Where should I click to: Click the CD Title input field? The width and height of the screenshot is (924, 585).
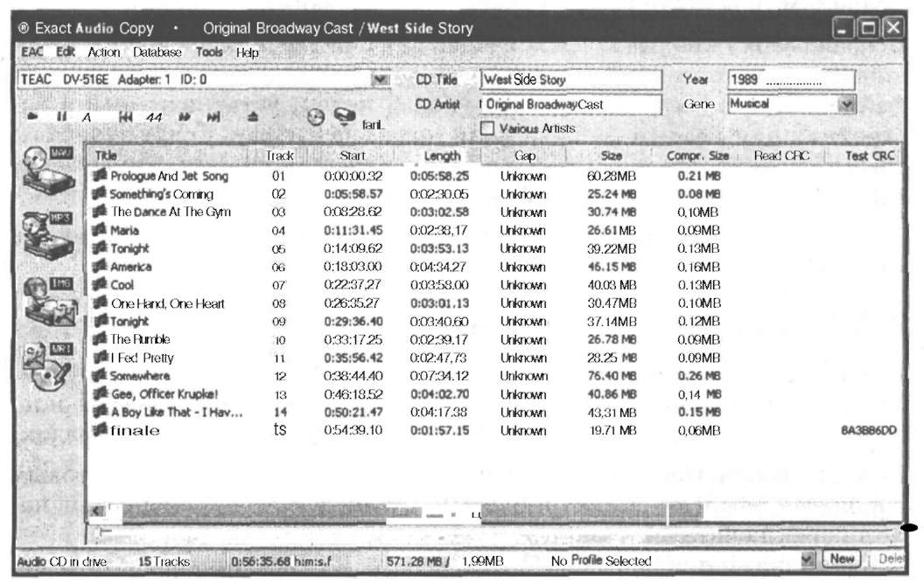(x=571, y=80)
